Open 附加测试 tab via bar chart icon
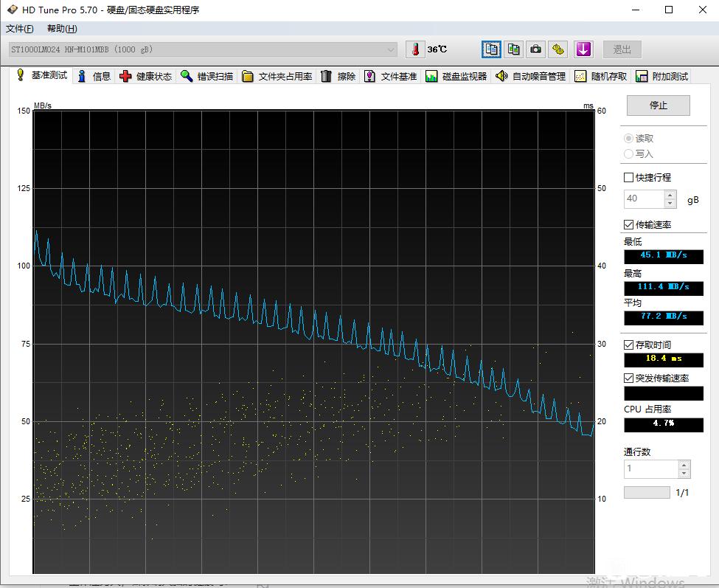The image size is (719, 588). pos(642,76)
